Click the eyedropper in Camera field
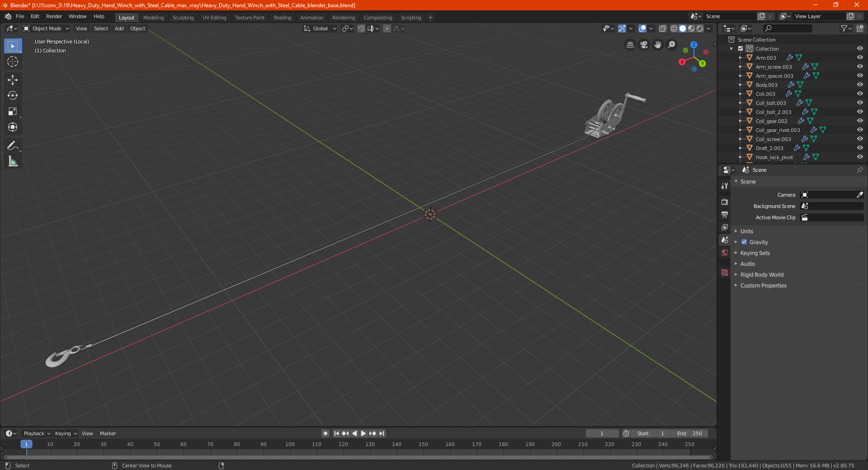 coord(859,195)
